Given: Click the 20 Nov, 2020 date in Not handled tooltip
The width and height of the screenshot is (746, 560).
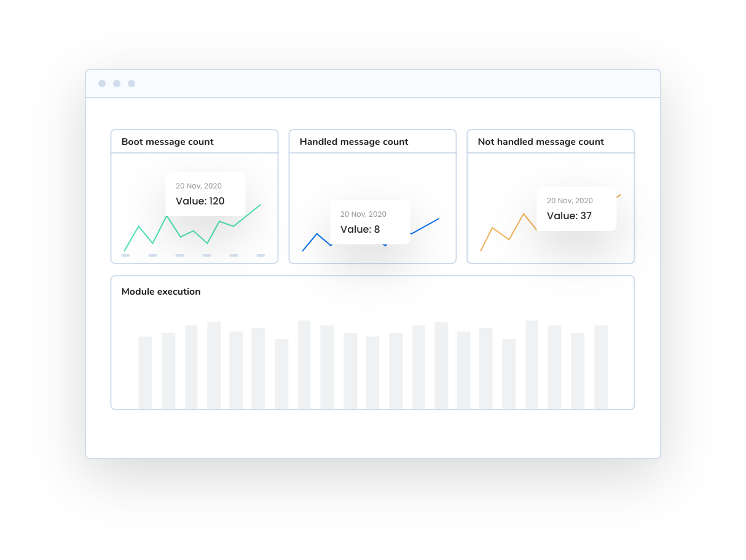Looking at the screenshot, I should [x=570, y=201].
